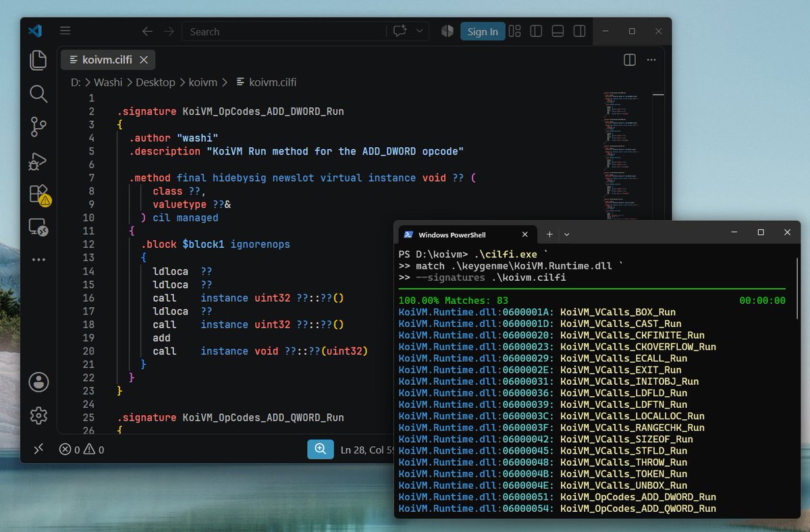
Task: Close the koivm.cilfi tab
Action: (x=144, y=60)
